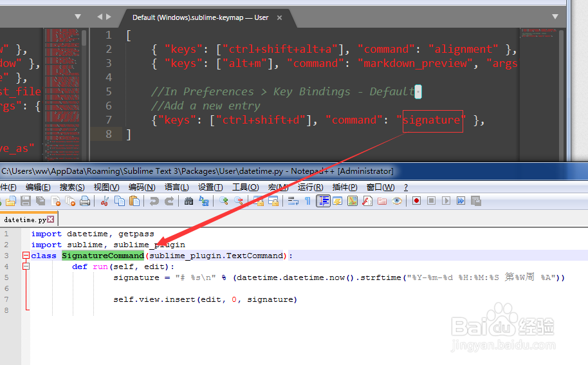
Task: Click the highlighted SignatureCommand class name
Action: 103,256
